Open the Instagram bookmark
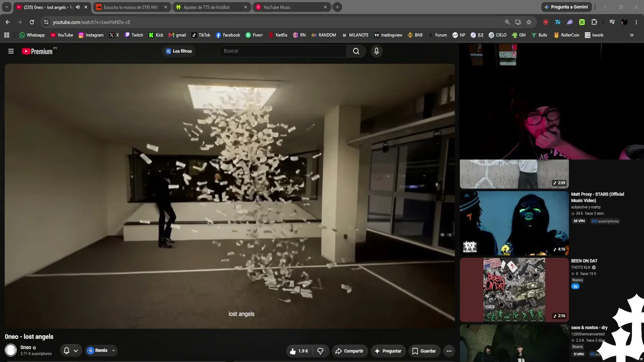 pos(91,35)
